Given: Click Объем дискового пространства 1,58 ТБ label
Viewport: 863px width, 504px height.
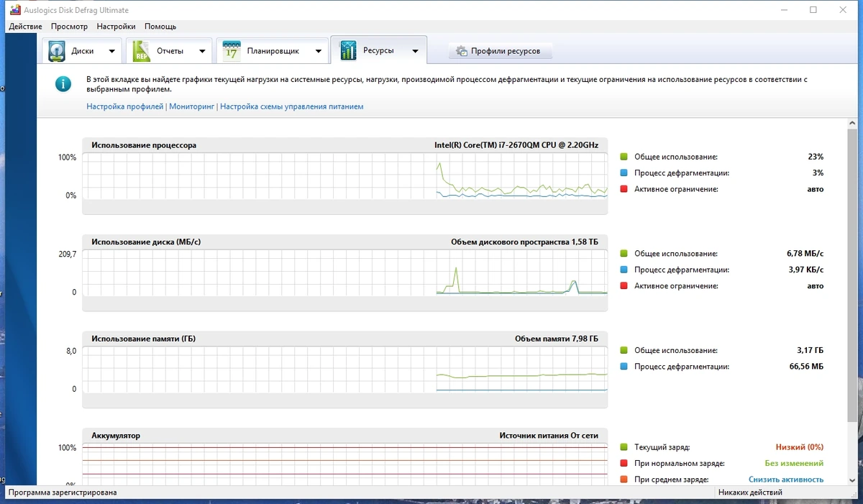Looking at the screenshot, I should pos(524,242).
